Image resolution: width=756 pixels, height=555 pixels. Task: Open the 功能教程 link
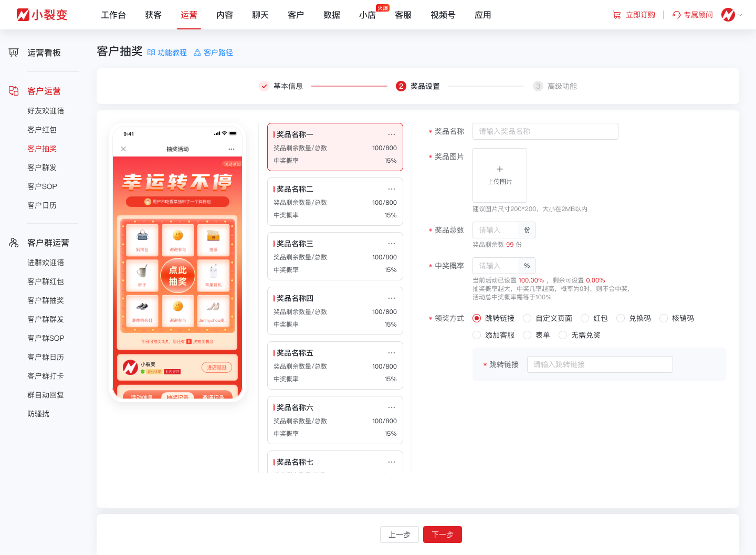pyautogui.click(x=172, y=53)
